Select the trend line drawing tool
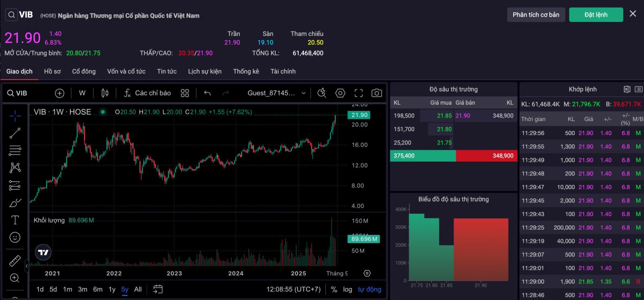 (15, 133)
